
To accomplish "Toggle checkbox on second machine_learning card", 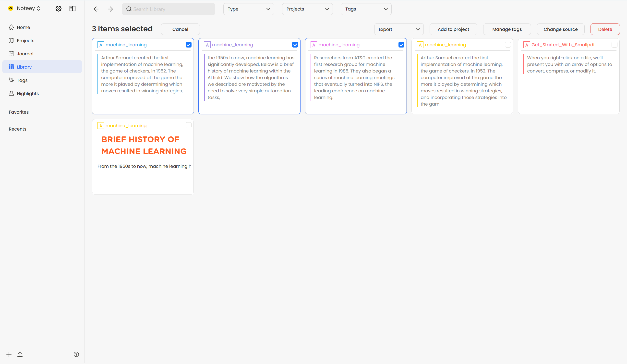I will point(295,44).
